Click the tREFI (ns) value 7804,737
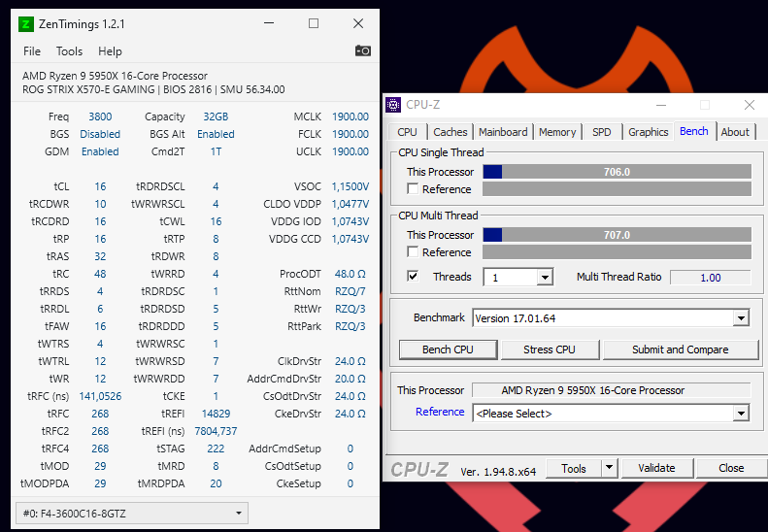 pyautogui.click(x=216, y=432)
